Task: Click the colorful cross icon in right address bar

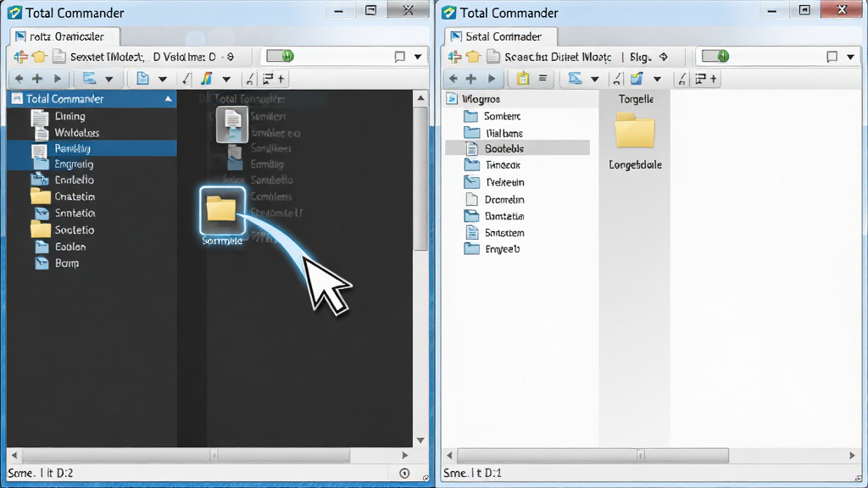Action: coord(455,57)
